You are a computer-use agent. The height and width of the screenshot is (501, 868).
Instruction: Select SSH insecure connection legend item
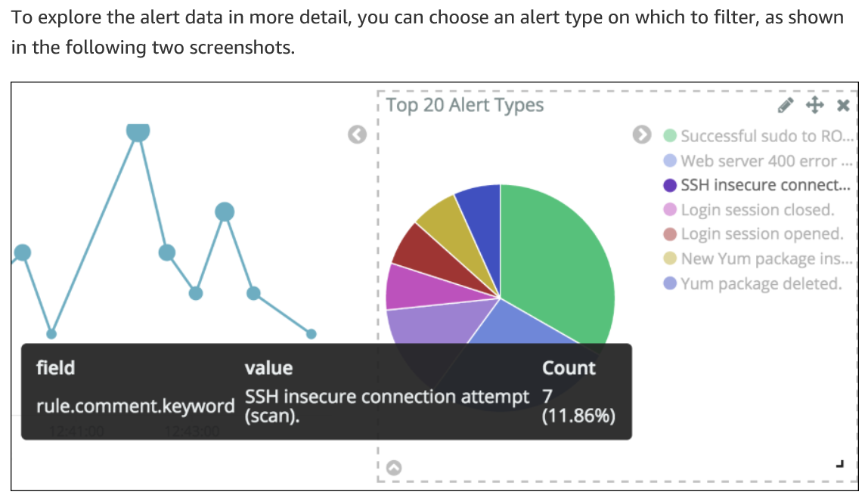click(756, 185)
